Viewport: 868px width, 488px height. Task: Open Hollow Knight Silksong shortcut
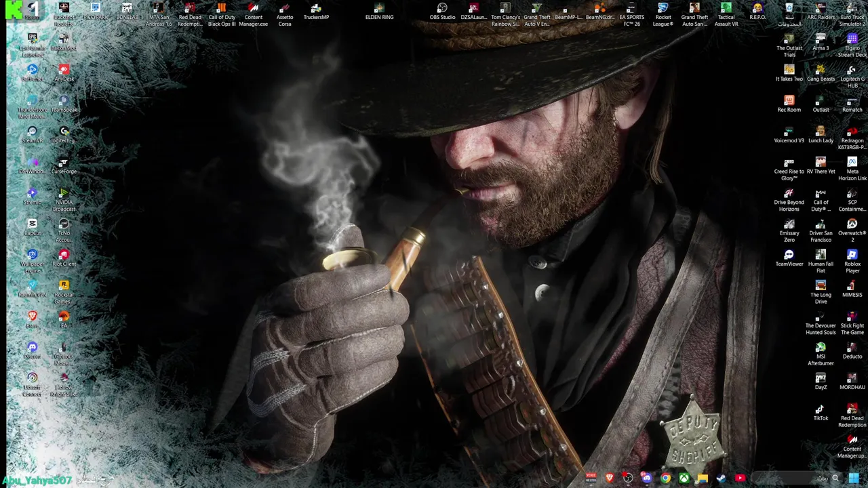point(64,385)
